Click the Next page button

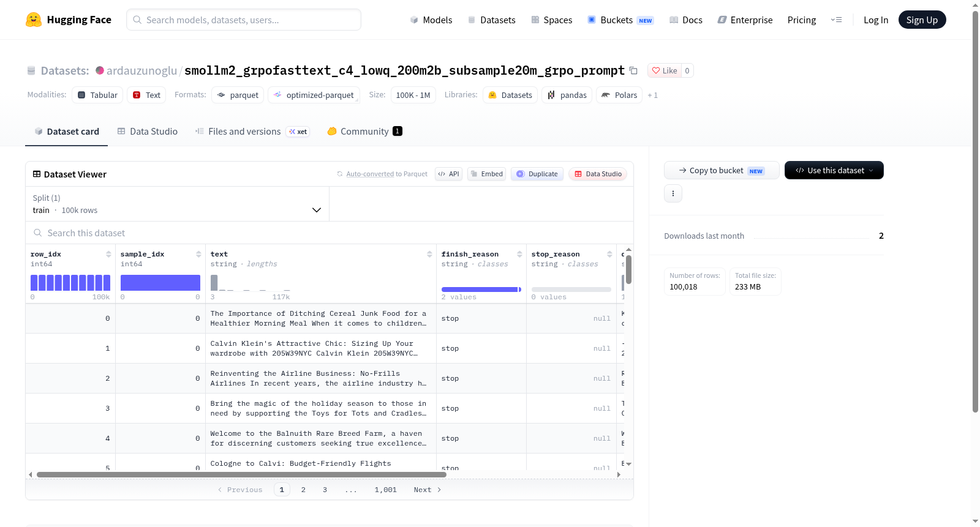tap(427, 490)
